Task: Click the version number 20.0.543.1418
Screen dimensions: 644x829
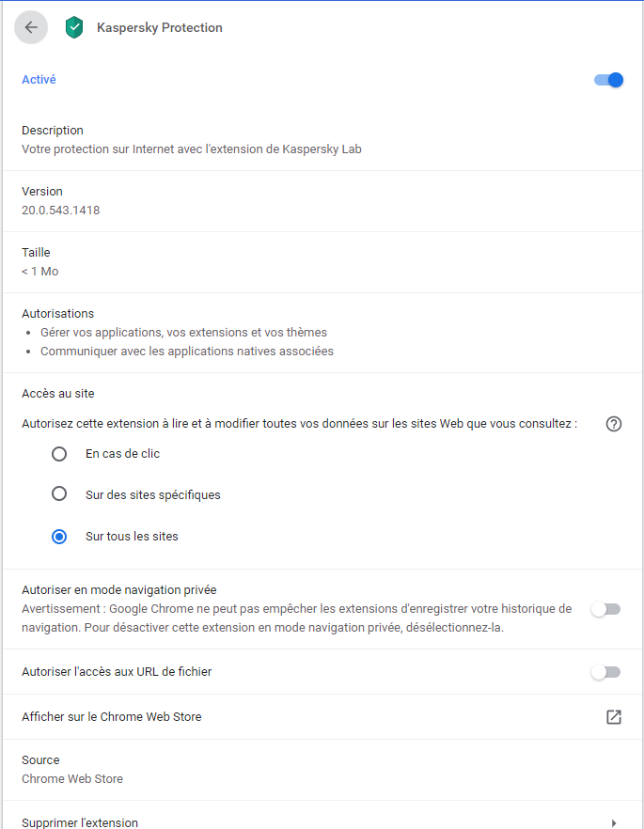Action: 61,211
